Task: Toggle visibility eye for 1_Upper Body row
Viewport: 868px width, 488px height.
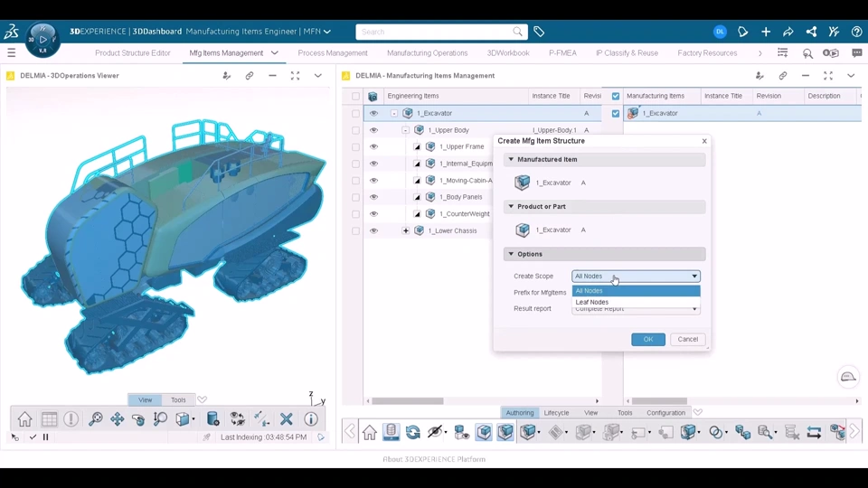Action: click(373, 130)
